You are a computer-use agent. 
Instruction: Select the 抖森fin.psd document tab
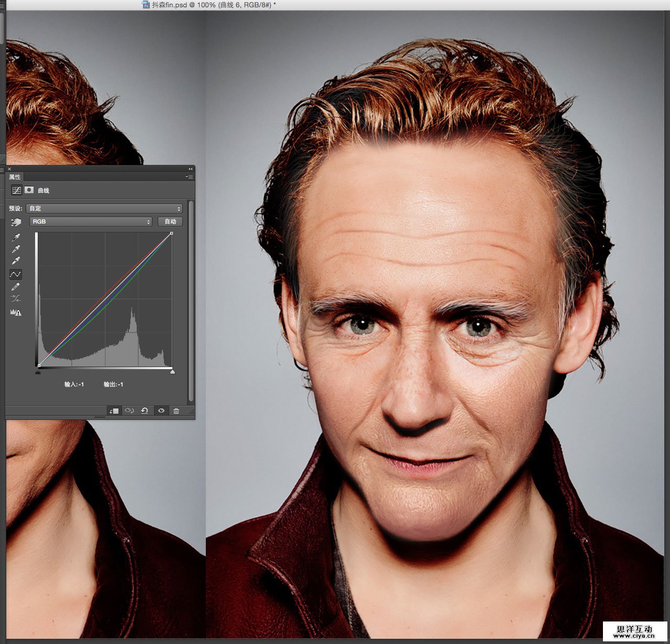(x=210, y=5)
